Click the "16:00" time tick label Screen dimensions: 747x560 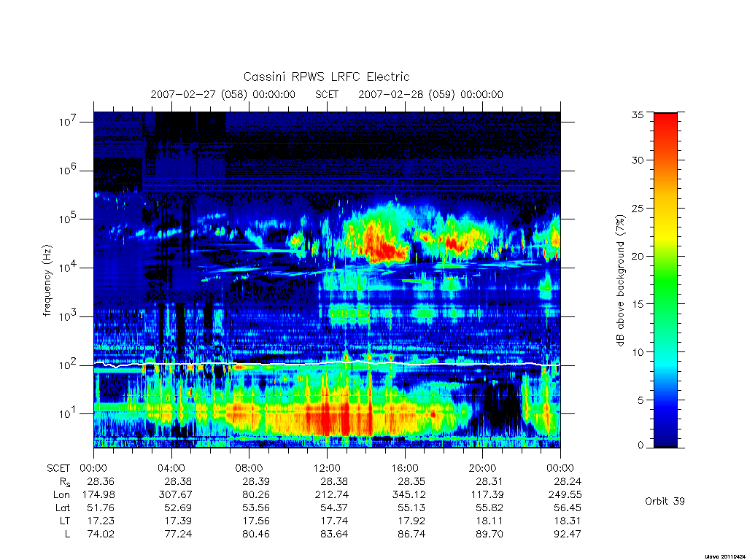tap(405, 468)
